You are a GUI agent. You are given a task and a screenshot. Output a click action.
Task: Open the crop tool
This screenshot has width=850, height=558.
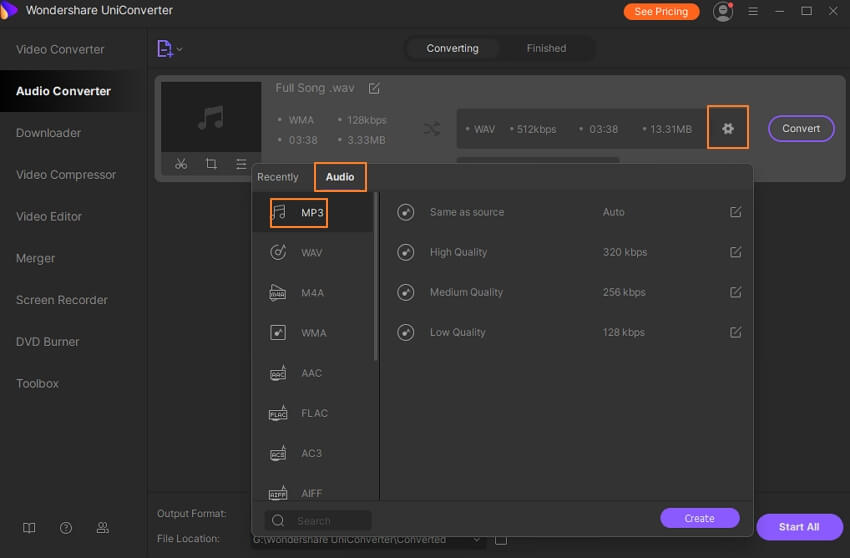pyautogui.click(x=211, y=163)
